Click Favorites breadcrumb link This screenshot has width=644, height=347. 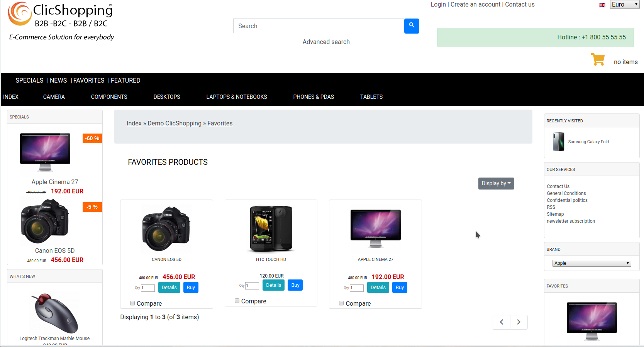coord(220,123)
